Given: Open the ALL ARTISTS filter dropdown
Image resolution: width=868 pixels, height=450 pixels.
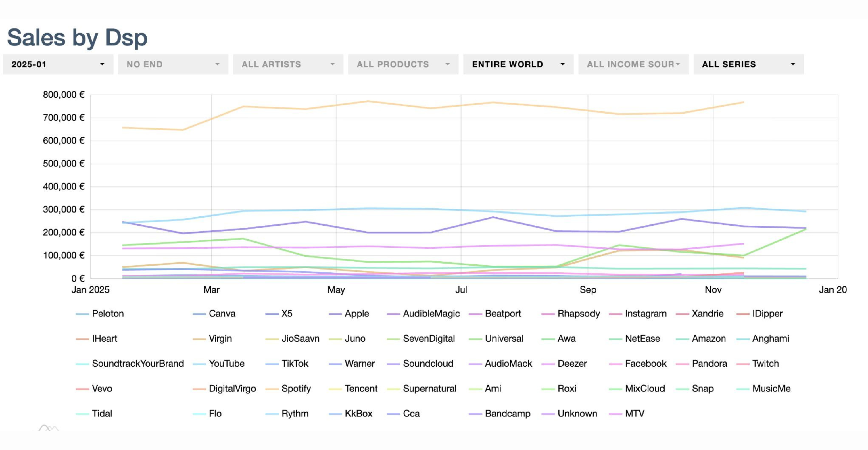Looking at the screenshot, I should [288, 64].
